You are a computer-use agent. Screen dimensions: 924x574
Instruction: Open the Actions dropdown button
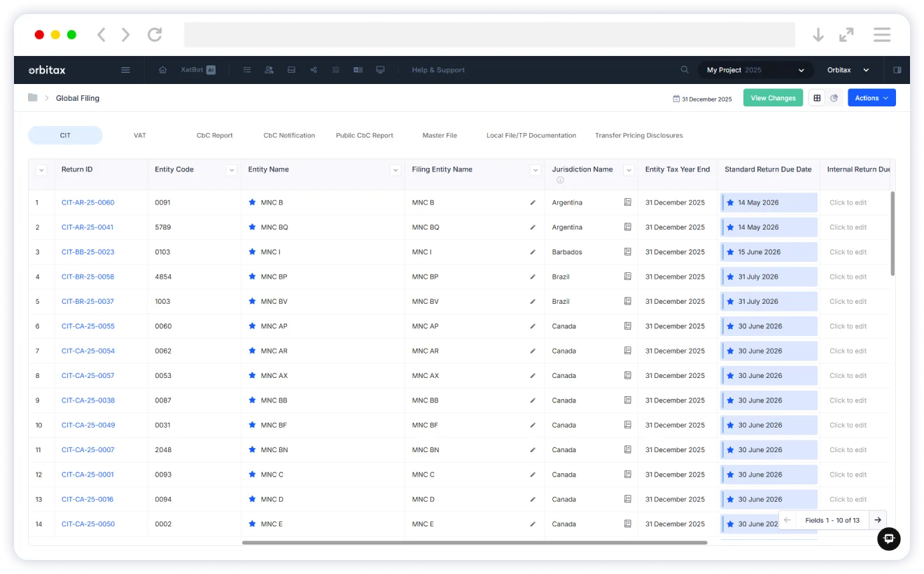tap(871, 98)
